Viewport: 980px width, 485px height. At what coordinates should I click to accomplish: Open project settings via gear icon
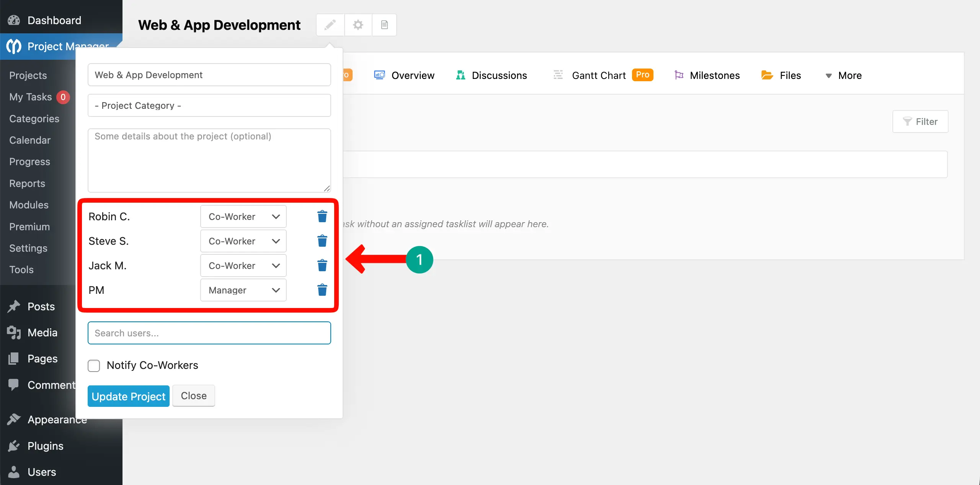click(358, 25)
